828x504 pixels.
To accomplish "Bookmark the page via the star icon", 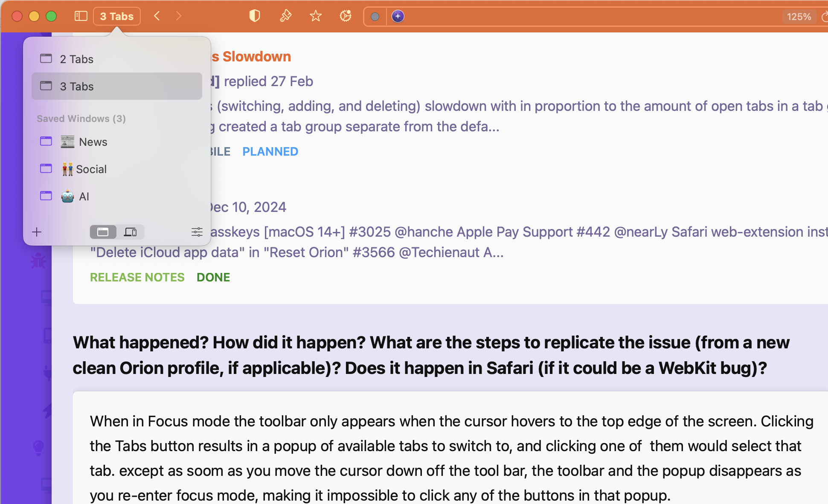I will tap(316, 16).
